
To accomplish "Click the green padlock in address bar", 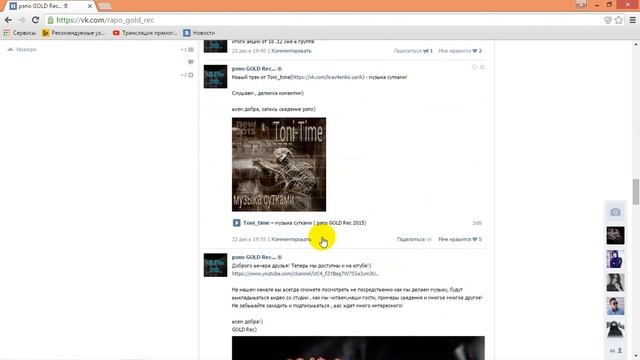I will (x=51, y=20).
